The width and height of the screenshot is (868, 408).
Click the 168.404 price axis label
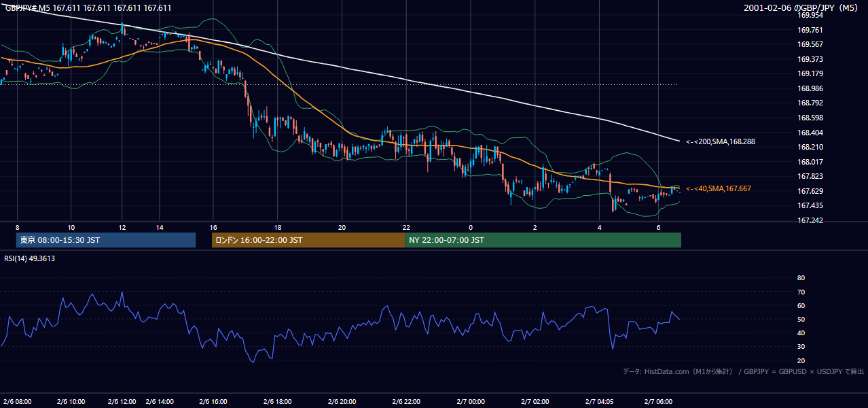pyautogui.click(x=810, y=133)
